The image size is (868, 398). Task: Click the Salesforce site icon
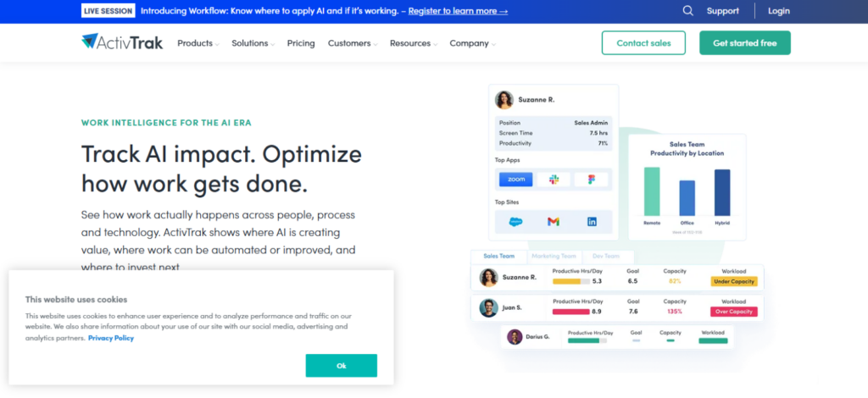pyautogui.click(x=516, y=222)
